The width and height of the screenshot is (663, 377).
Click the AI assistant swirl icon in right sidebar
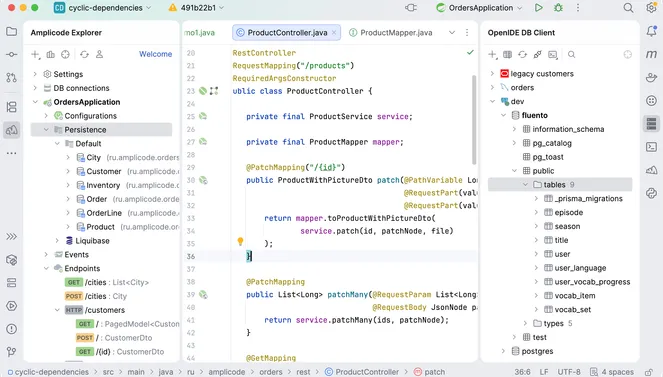tap(651, 193)
